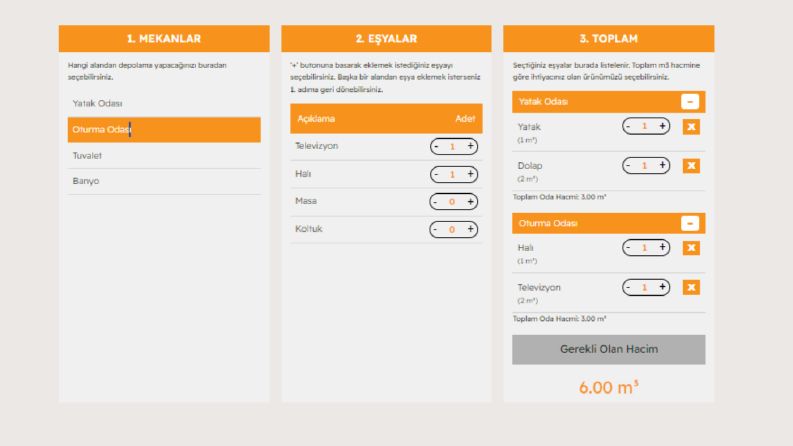Click the 3. TOPLAM panel header
793x446 pixels.
pyautogui.click(x=608, y=38)
